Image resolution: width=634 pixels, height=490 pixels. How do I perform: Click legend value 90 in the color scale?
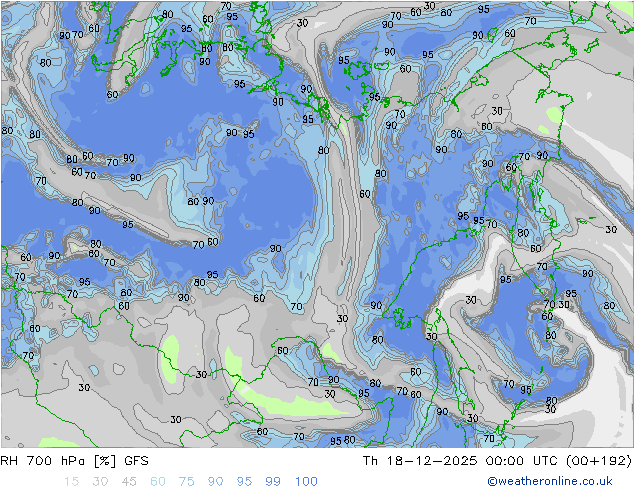click(x=216, y=482)
